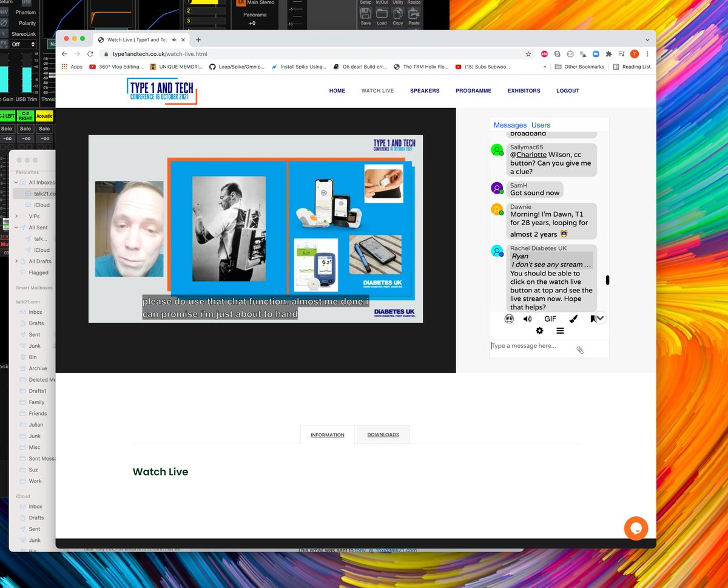Open the Loop/Spike/Omnip GitHub bookmark
Image resolution: width=728 pixels, height=588 pixels.
click(x=237, y=67)
